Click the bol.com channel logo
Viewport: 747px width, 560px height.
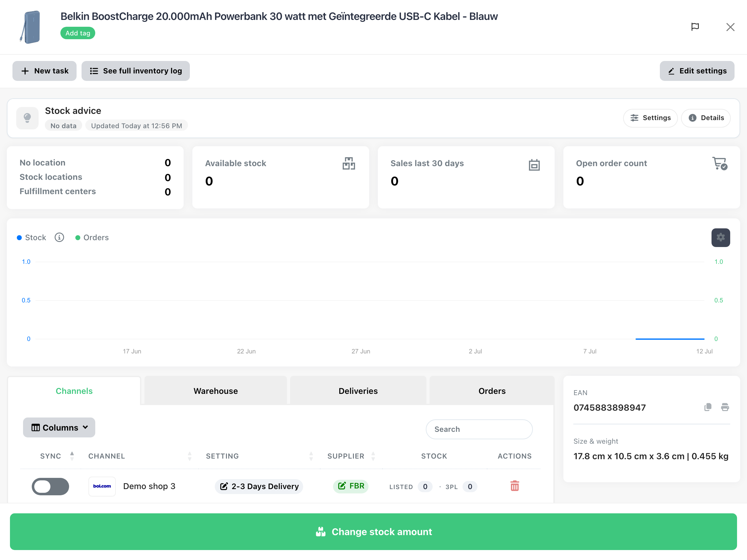tap(102, 486)
